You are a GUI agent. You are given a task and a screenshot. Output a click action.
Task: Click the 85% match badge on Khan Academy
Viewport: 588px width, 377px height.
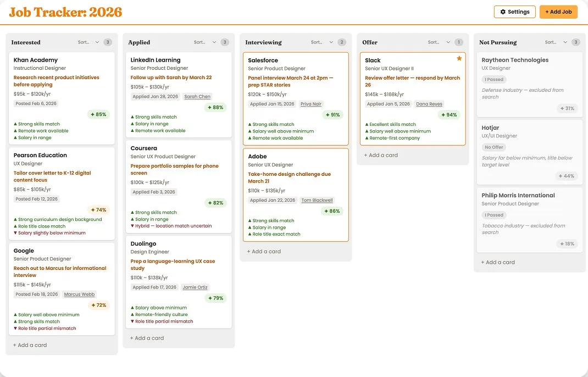pos(98,114)
